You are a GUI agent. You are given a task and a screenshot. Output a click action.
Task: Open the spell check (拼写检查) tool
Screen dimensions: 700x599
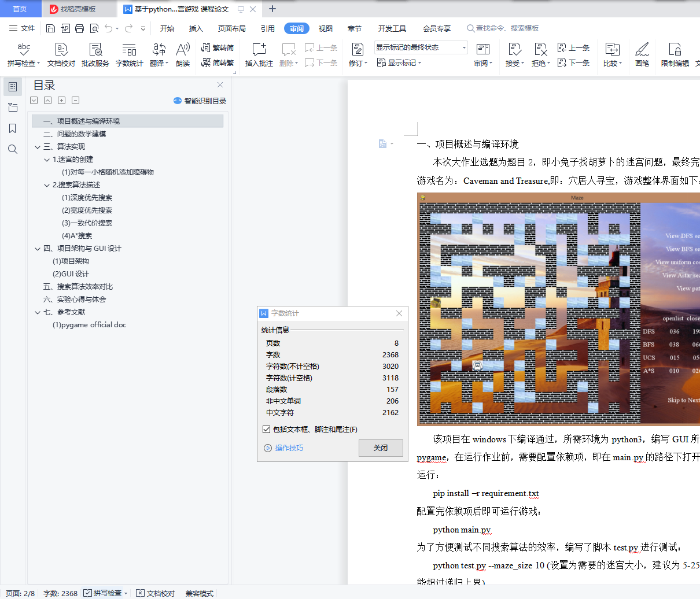click(x=24, y=54)
